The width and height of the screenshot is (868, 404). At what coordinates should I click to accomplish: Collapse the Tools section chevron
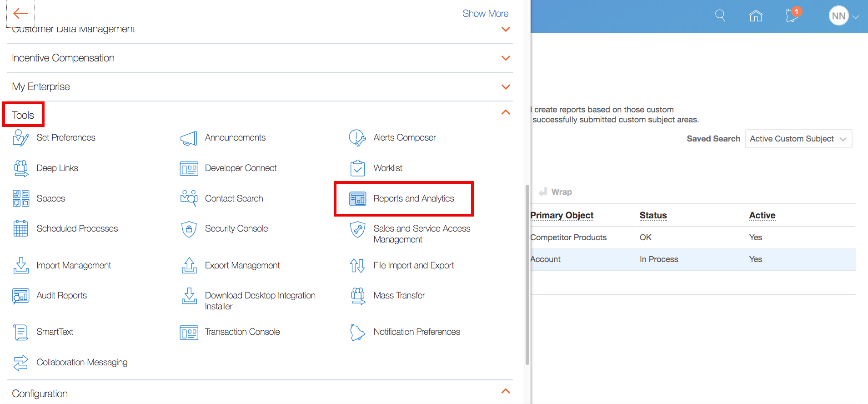506,112
